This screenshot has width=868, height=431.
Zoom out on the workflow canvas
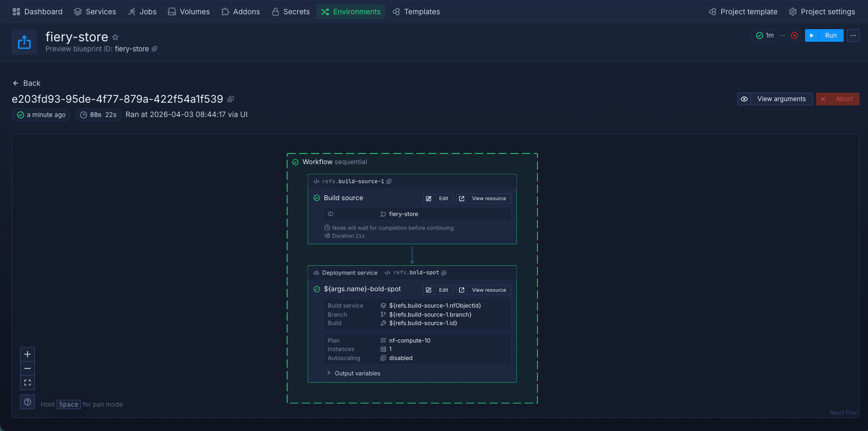point(28,369)
